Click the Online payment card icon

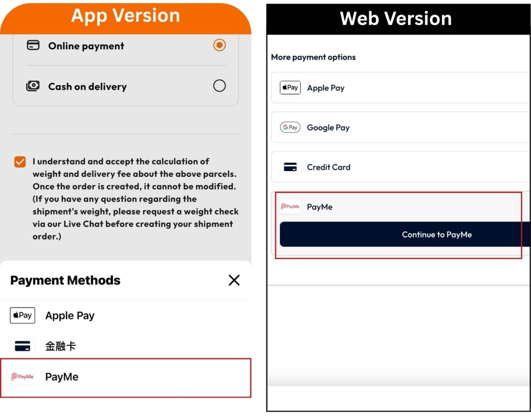[x=33, y=45]
